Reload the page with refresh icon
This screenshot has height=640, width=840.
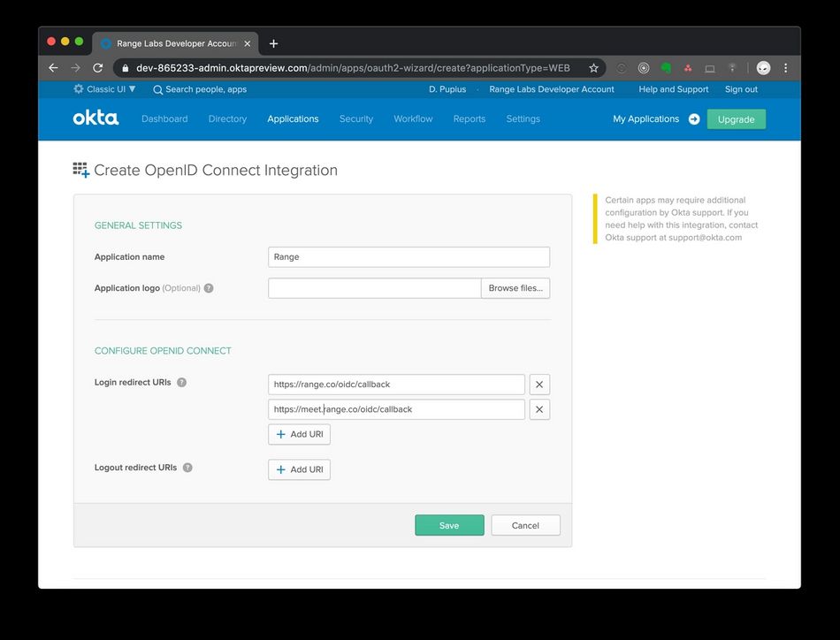point(97,68)
